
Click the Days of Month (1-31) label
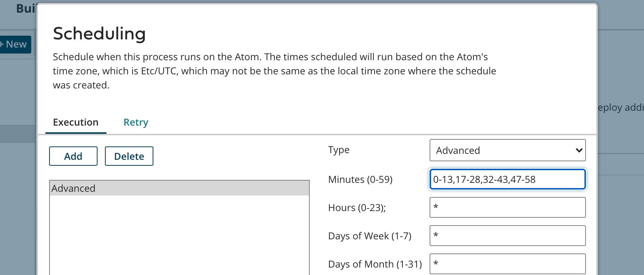[375, 264]
